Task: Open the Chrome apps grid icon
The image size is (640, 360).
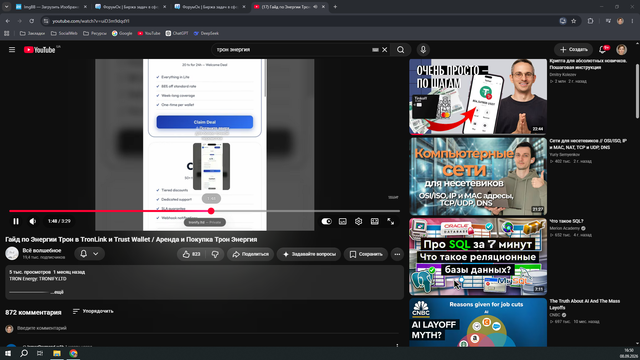Action: pos(7,33)
